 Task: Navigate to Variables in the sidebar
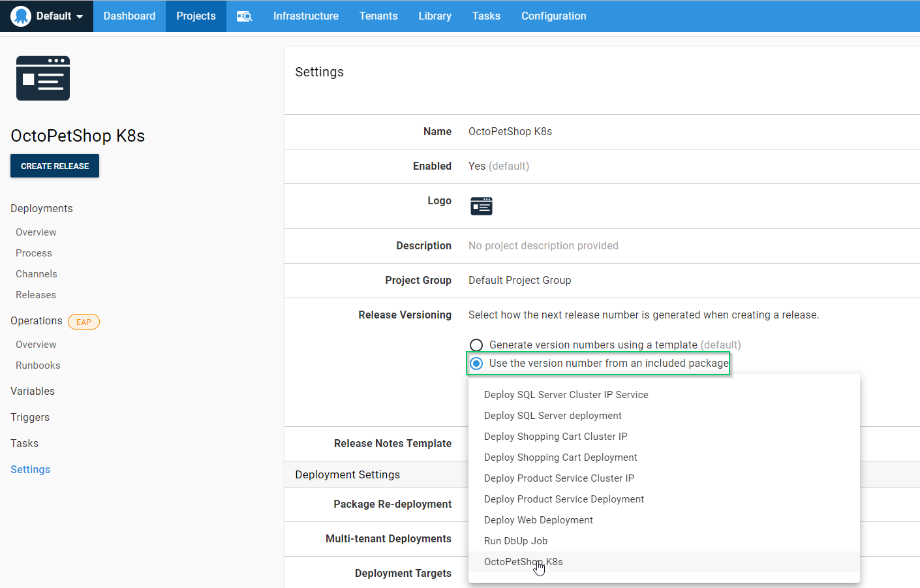[33, 391]
